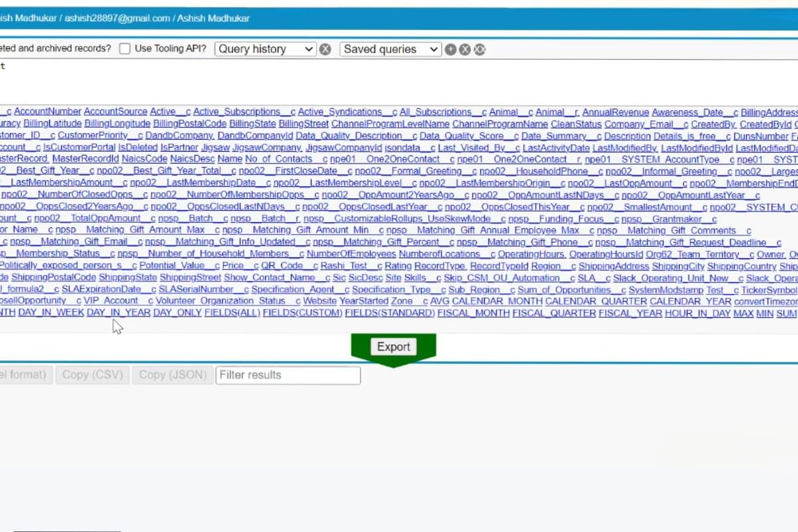Choose the Website field link

pos(320,301)
